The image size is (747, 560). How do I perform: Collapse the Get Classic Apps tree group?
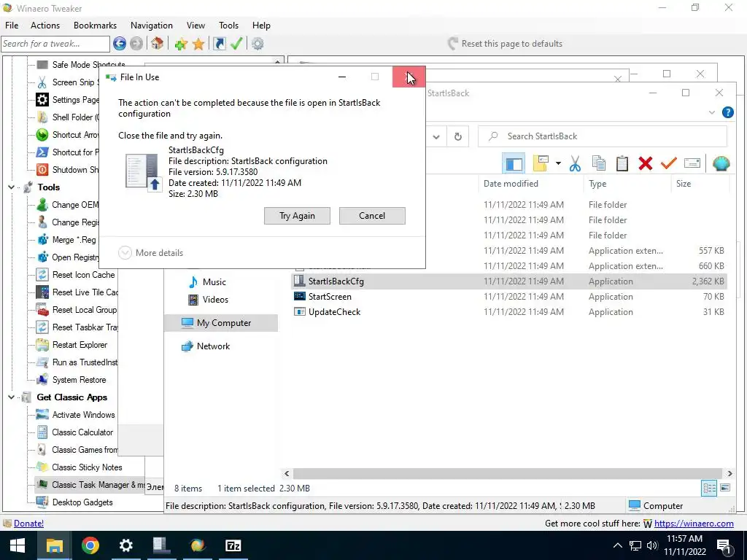[12, 397]
